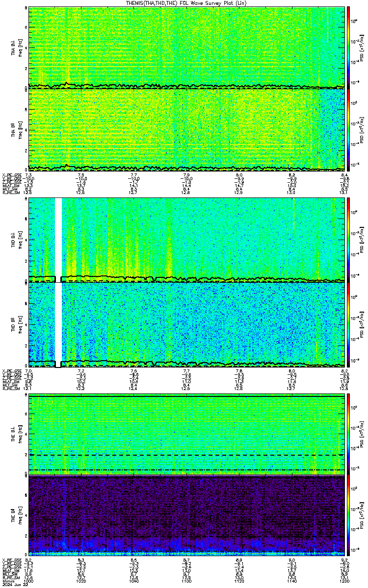Click the PSD color bar beside THA B-perpendicular panel

349,48
